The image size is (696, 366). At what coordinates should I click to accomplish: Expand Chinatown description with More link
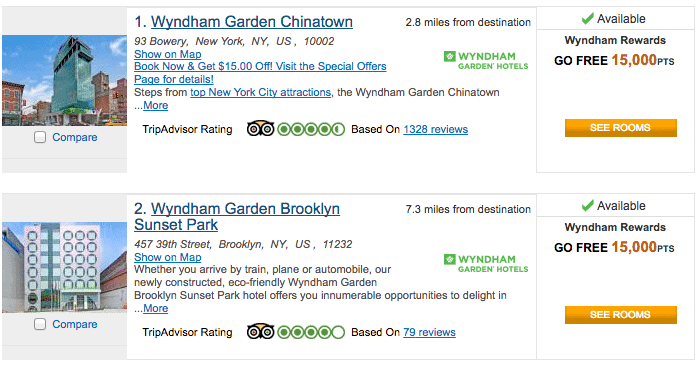[x=155, y=105]
